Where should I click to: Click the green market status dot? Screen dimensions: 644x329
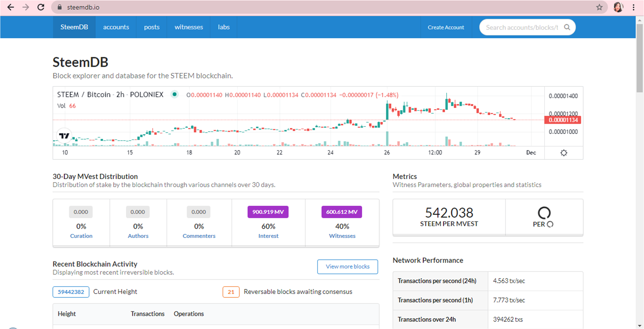(x=174, y=94)
